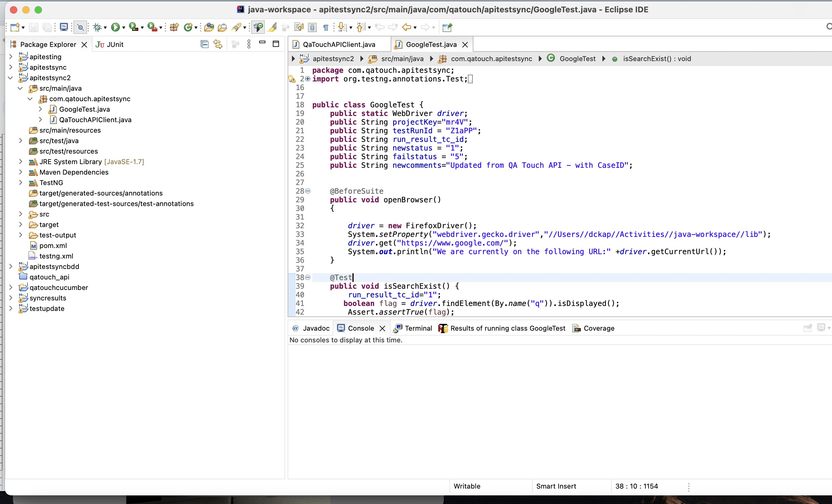Expand GoogleTest.java in Package Explorer
The width and height of the screenshot is (832, 504).
40,109
